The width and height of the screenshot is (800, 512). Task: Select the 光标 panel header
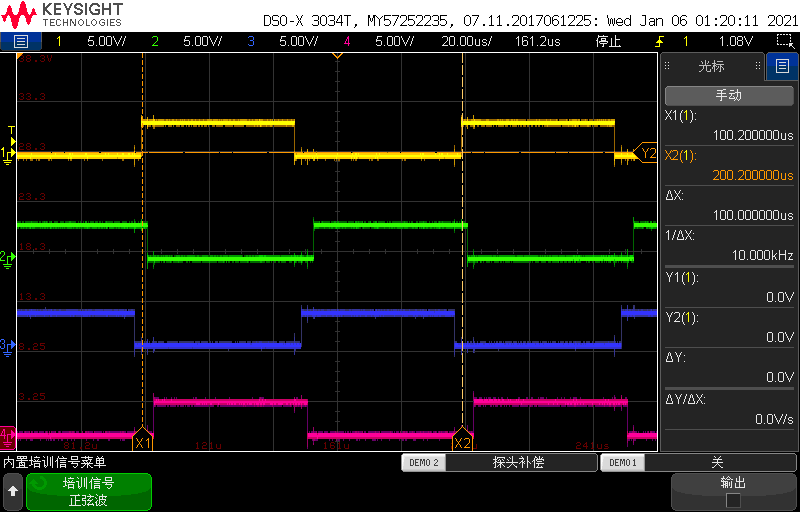click(712, 66)
